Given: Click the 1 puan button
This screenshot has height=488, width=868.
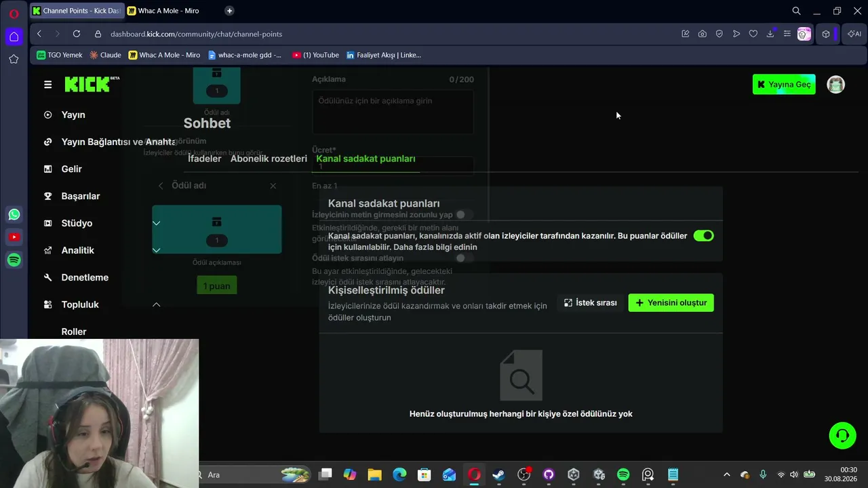Looking at the screenshot, I should point(216,285).
